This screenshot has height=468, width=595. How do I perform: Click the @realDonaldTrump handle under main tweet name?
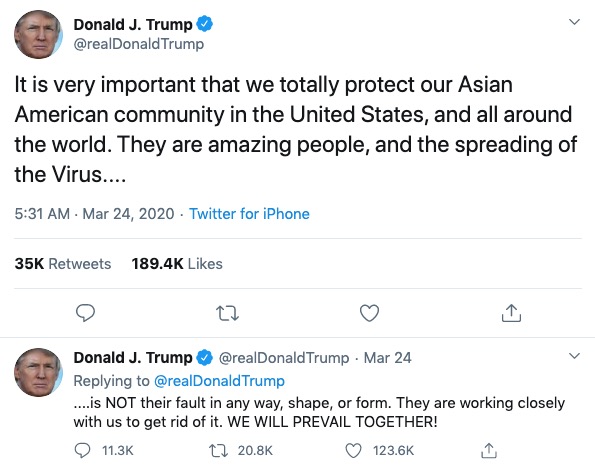(139, 44)
